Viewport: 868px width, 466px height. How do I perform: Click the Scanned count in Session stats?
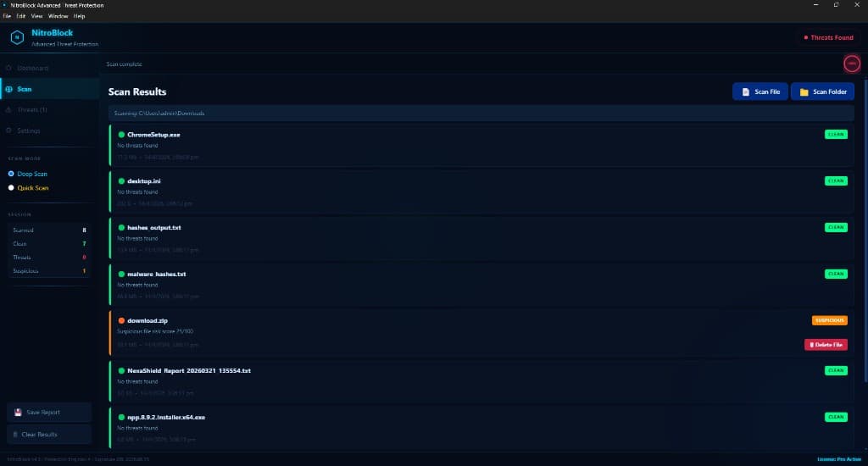tap(84, 230)
